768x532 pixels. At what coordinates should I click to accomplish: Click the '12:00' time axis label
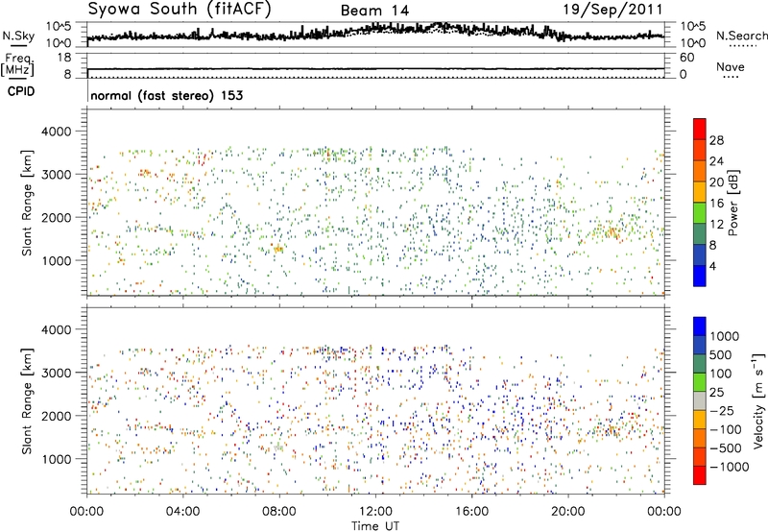pyautogui.click(x=375, y=512)
